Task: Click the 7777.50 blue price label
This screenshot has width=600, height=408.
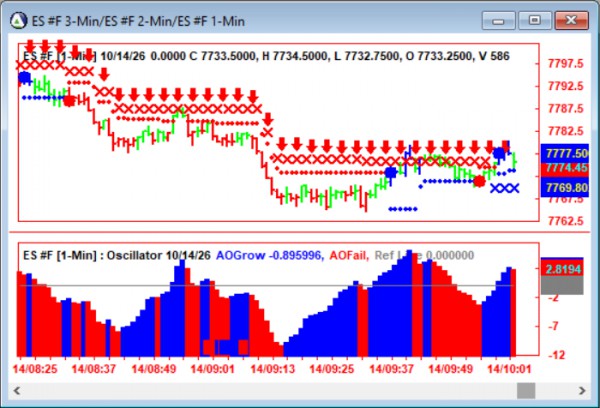Action: (565, 153)
